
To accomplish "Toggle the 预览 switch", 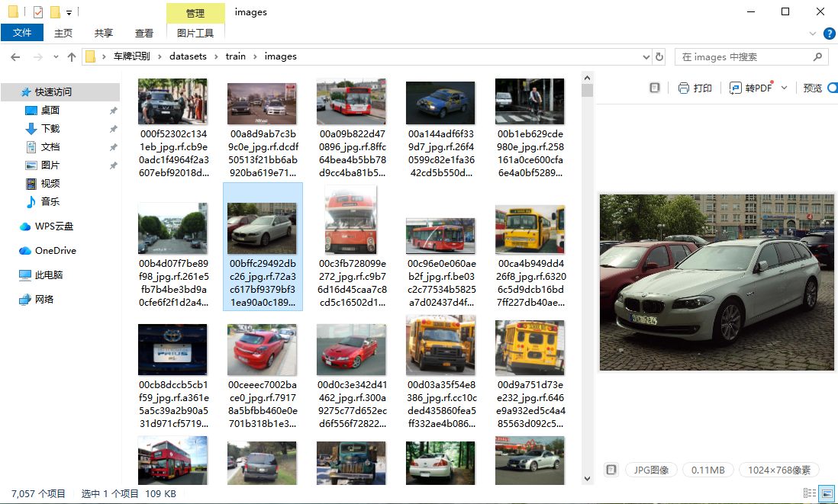I will 832,88.
